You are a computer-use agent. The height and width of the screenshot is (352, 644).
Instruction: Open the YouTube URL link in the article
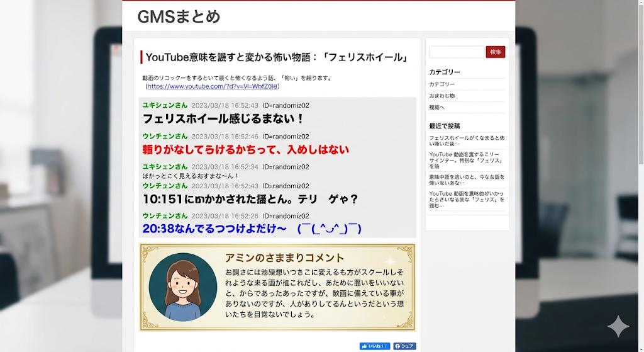[x=213, y=86]
